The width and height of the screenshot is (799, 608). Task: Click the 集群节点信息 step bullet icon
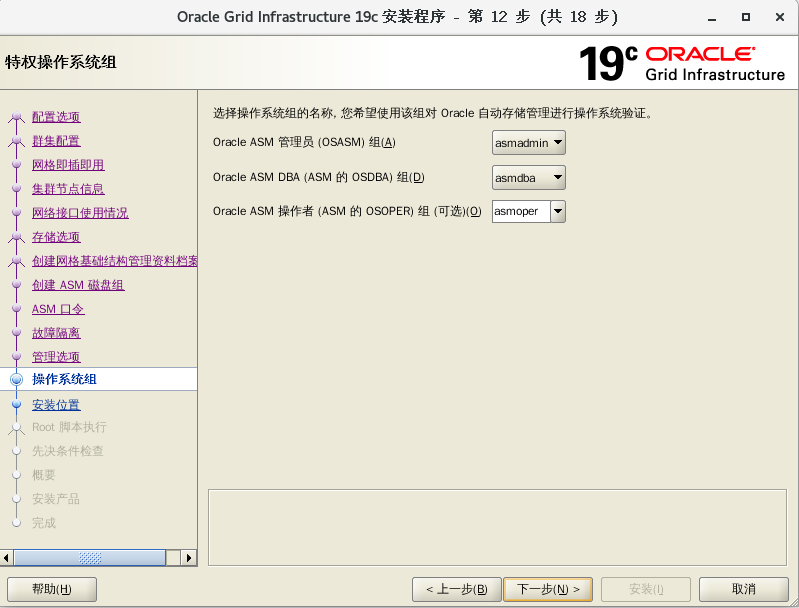(16, 188)
